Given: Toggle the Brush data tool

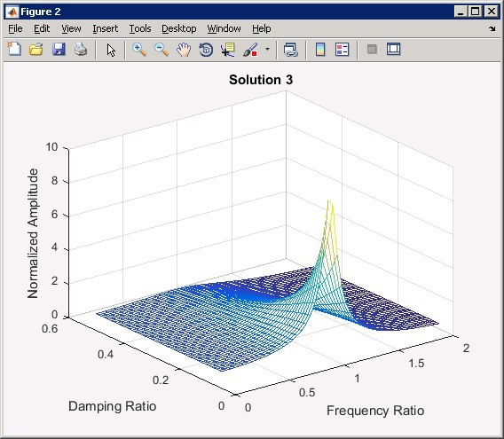Looking at the screenshot, I should point(250,50).
